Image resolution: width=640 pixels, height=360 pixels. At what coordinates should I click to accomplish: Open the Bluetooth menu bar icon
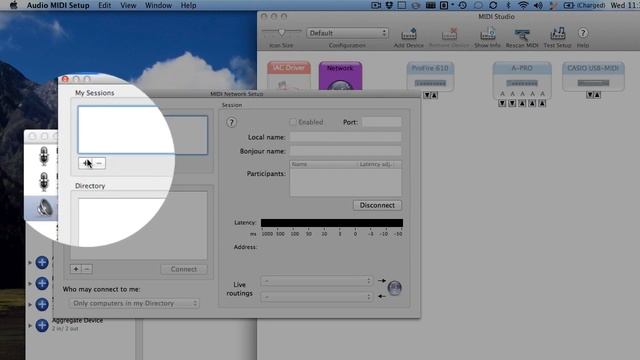(508, 5)
